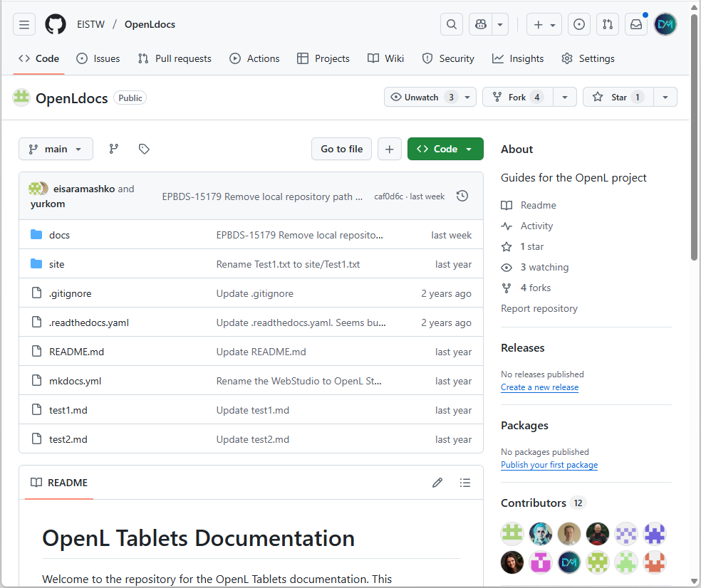Screen dimensions: 701x588
Task: Open the Projects tab
Action: [323, 58]
